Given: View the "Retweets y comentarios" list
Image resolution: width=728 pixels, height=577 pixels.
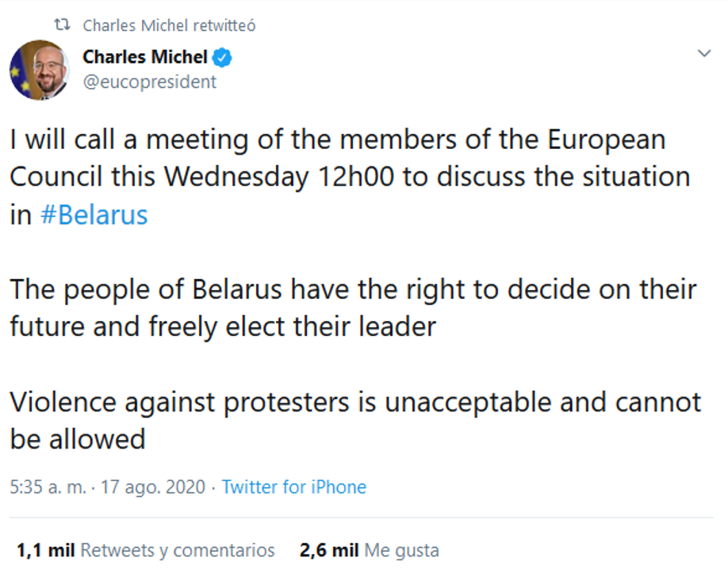Looking at the screenshot, I should (x=178, y=550).
